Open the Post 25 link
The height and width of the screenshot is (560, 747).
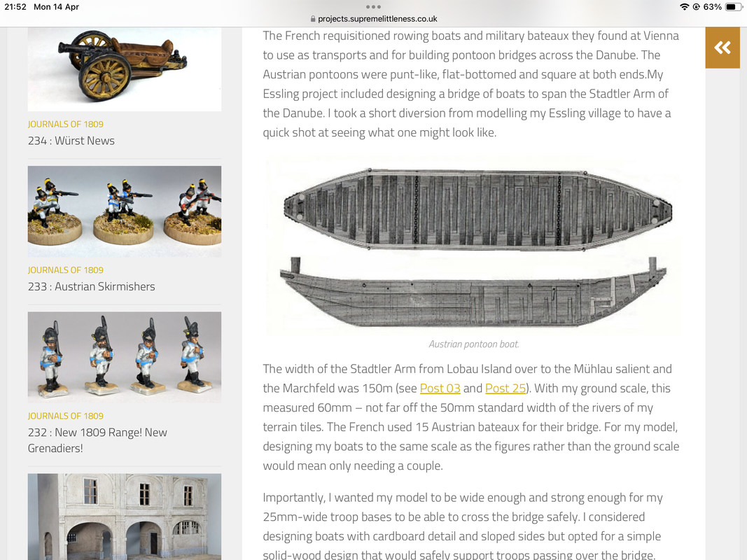[505, 388]
